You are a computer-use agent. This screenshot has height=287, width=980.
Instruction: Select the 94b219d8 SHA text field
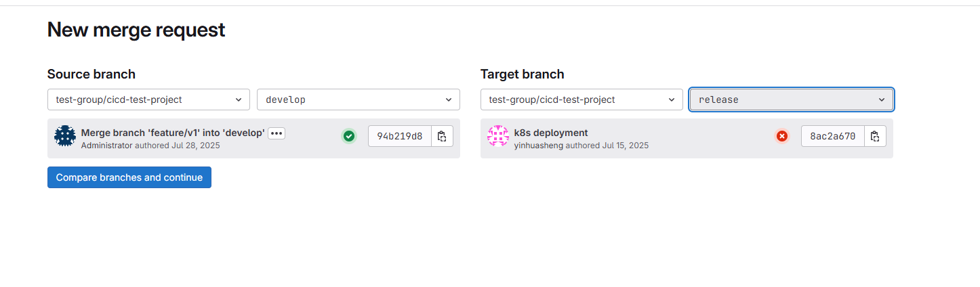400,136
